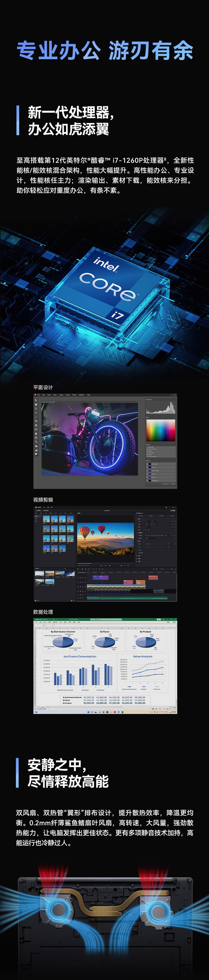Open the Layers menu in photo editor
The width and height of the screenshot is (209, 980).
coord(61,395)
